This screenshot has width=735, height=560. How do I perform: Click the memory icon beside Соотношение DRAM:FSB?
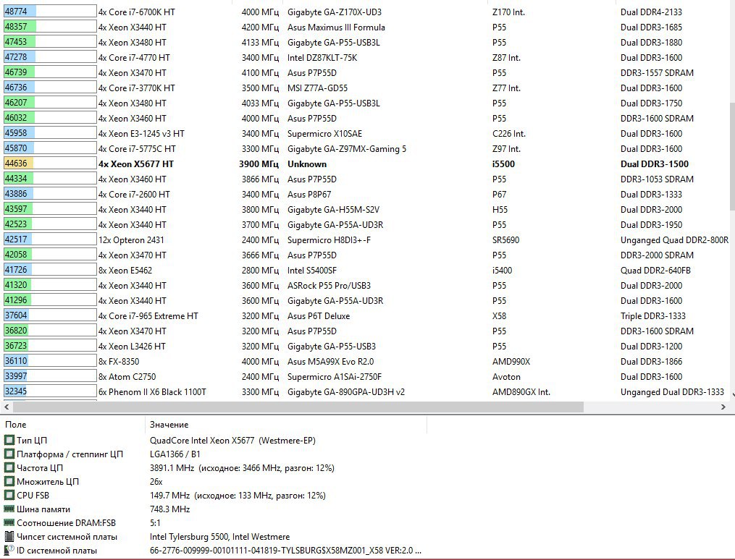click(x=9, y=522)
